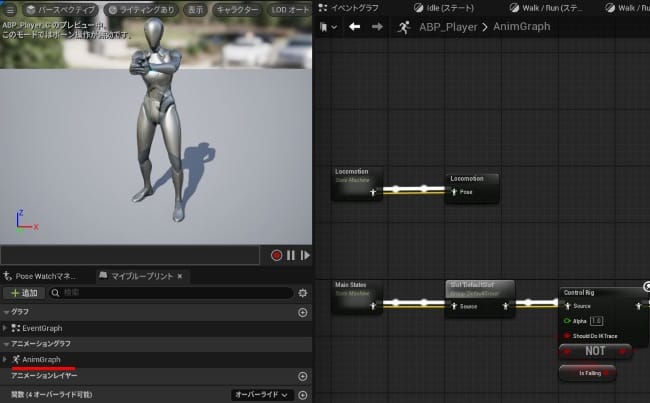The height and width of the screenshot is (403, 650).
Task: Click the Slot node output pose pin
Action: pos(506,306)
